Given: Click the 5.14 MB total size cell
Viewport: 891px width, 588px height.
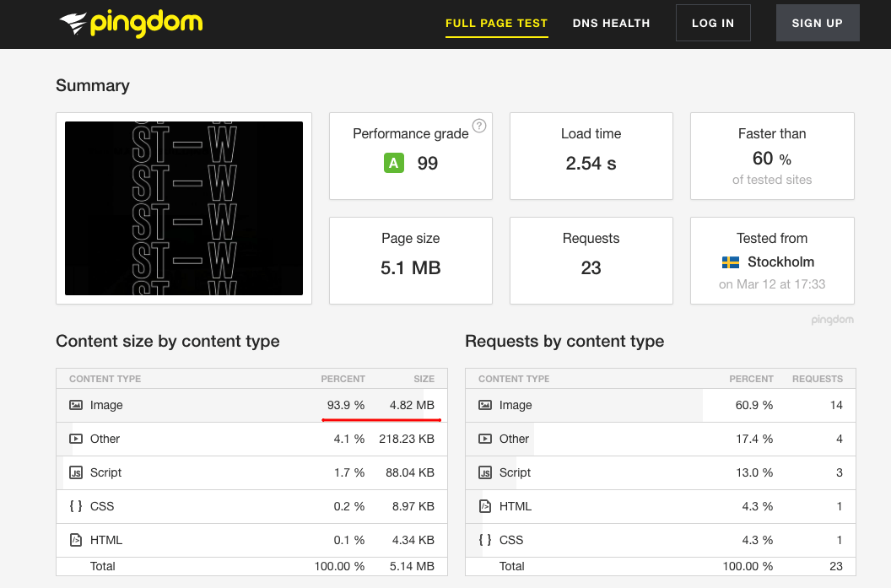Looking at the screenshot, I should point(412,566).
